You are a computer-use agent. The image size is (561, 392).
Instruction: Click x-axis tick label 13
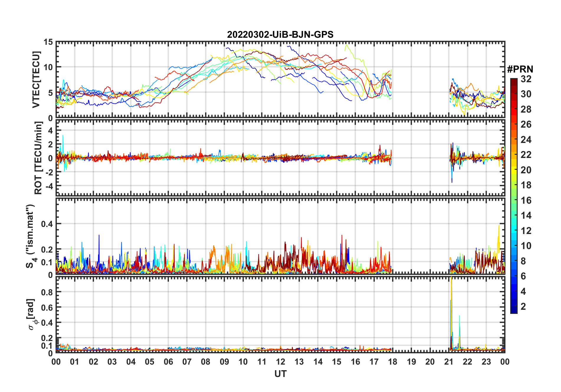click(x=299, y=362)
